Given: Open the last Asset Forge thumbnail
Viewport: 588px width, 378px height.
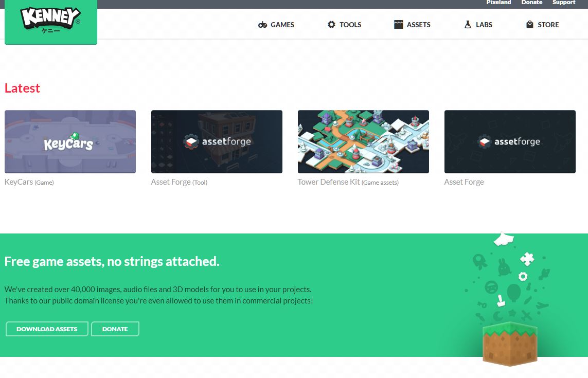Looking at the screenshot, I should point(510,141).
